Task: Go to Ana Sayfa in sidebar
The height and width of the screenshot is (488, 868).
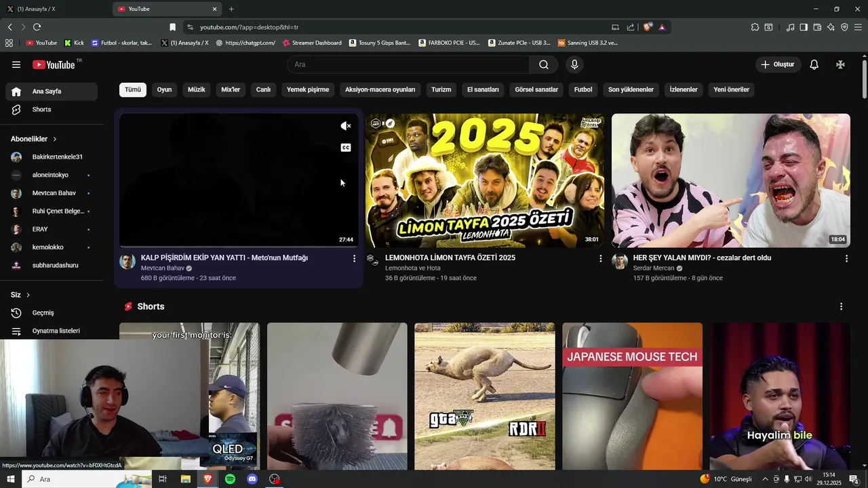Action: tap(52, 91)
